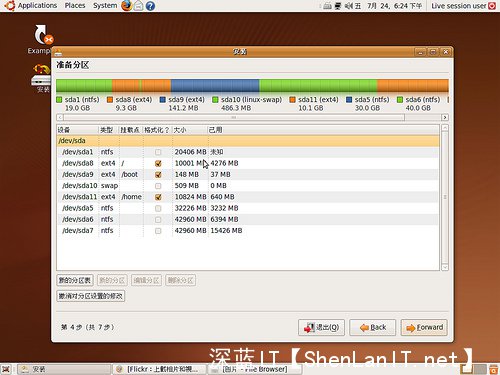Open the mail icon in top panel
Viewport: 500px width, 375px height.
pyautogui.click(x=139, y=6)
